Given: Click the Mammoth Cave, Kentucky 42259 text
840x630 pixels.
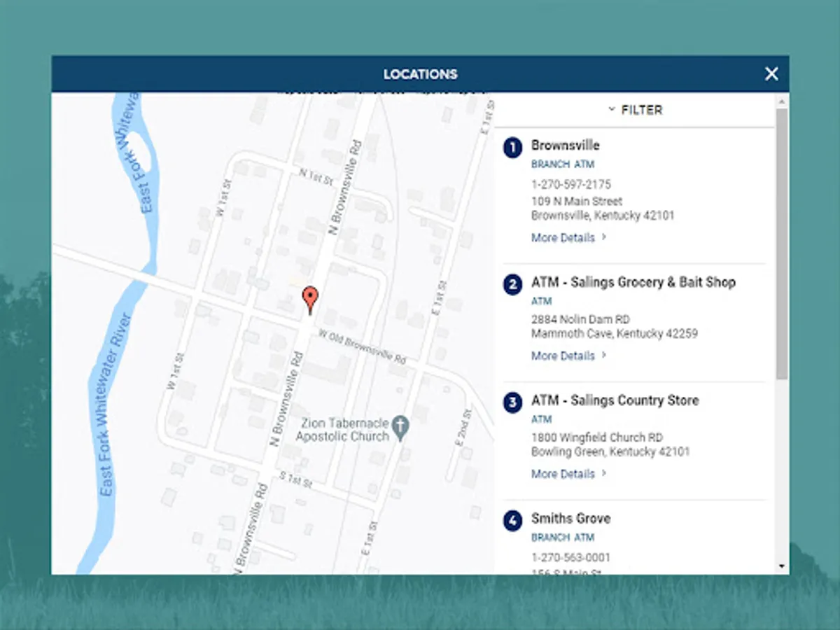Looking at the screenshot, I should pyautogui.click(x=615, y=334).
